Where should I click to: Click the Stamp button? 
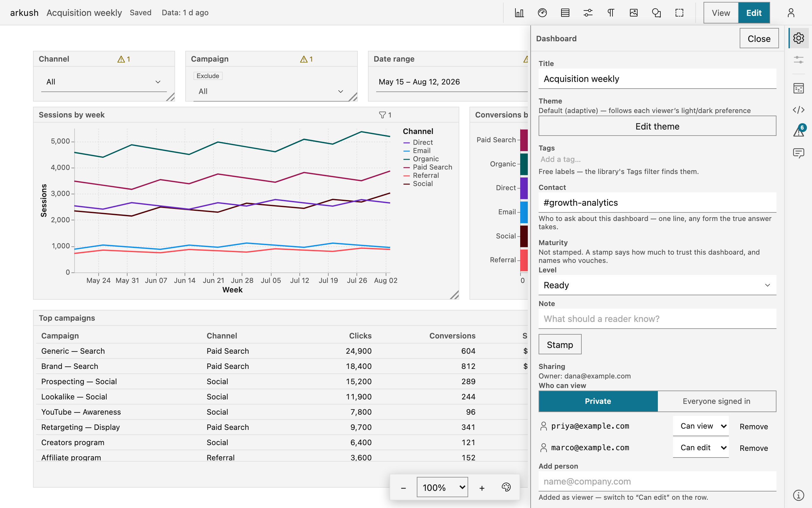(560, 344)
